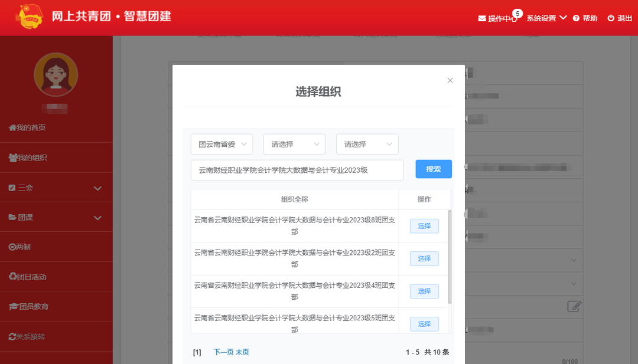This screenshot has width=638, height=364.
Task: Click the user avatar picture
Action: tap(56, 75)
